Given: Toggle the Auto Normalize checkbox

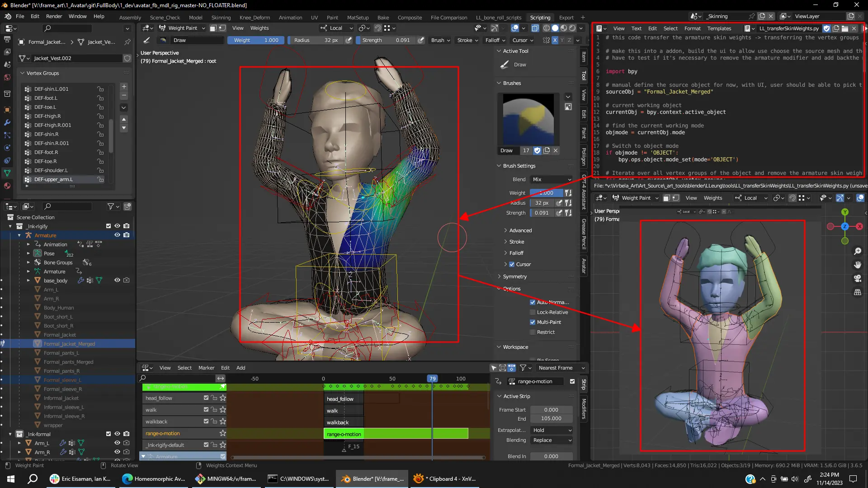Looking at the screenshot, I should coord(533,302).
